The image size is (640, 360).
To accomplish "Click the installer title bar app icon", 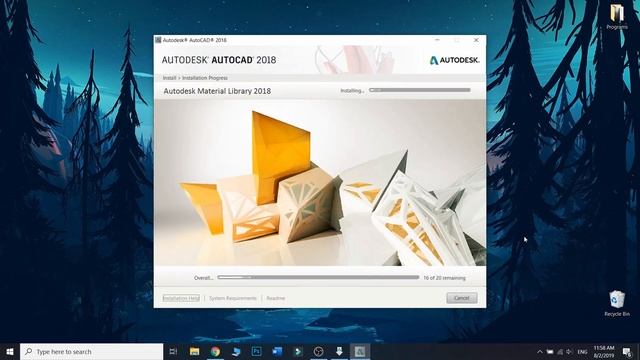I will (158, 40).
